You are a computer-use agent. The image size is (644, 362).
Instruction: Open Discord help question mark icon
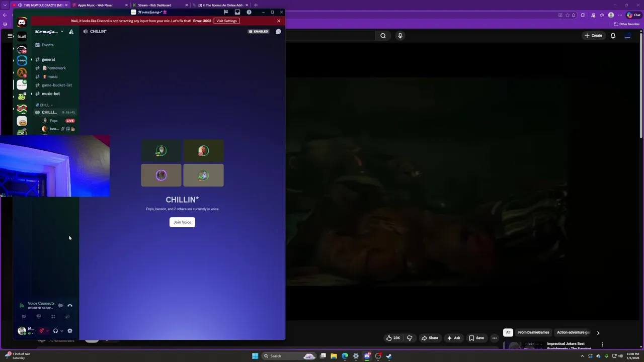click(249, 12)
